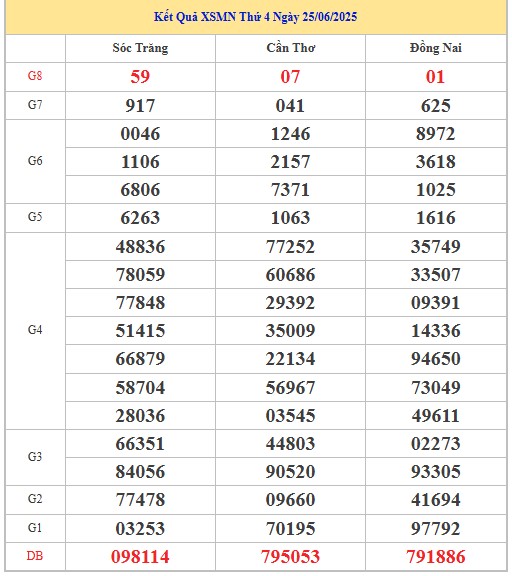Image resolution: width=512 pixels, height=576 pixels.
Task: Select the Cần Thơ column header
Action: (290, 48)
